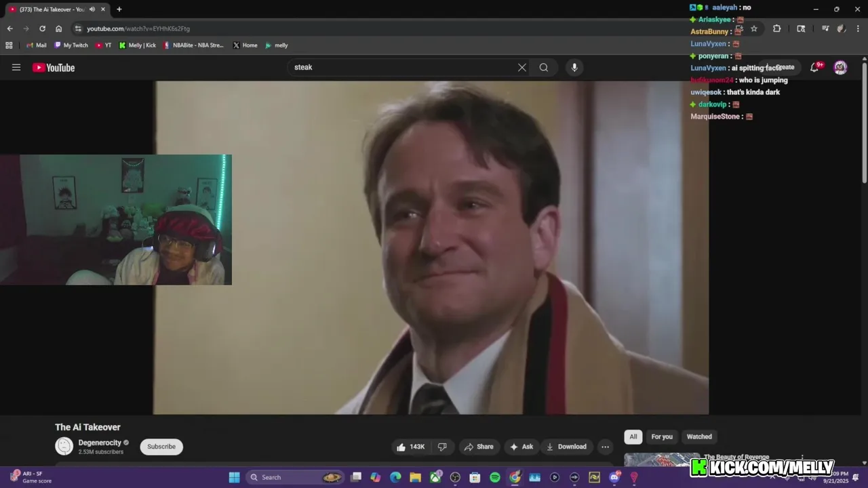868x488 pixels.
Task: Click the video player to pause
Action: click(x=431, y=247)
